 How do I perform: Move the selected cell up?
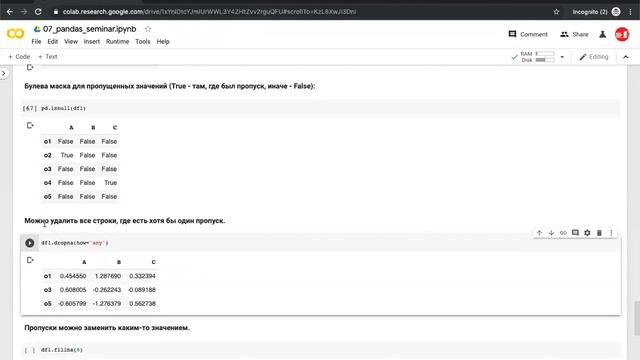tap(539, 233)
